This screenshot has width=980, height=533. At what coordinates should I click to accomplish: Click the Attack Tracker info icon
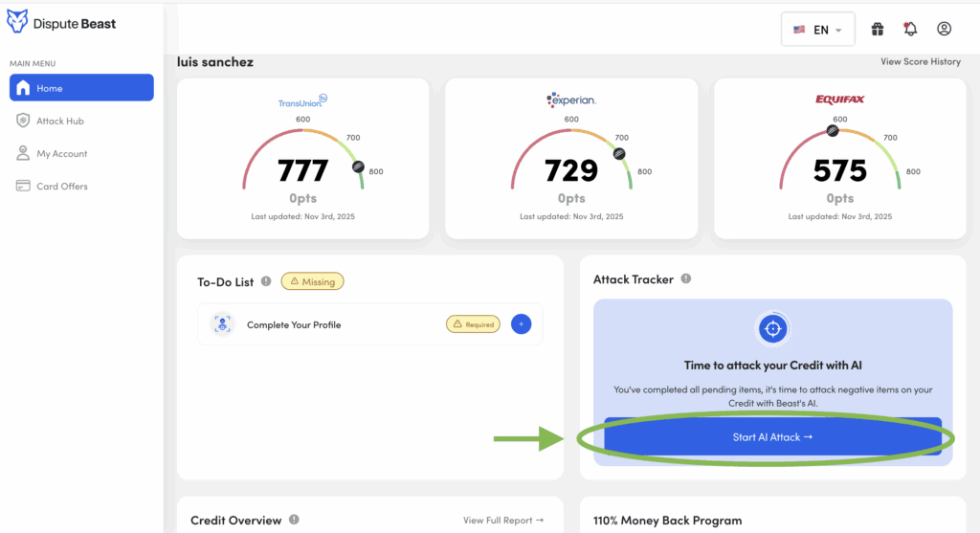[x=686, y=279]
